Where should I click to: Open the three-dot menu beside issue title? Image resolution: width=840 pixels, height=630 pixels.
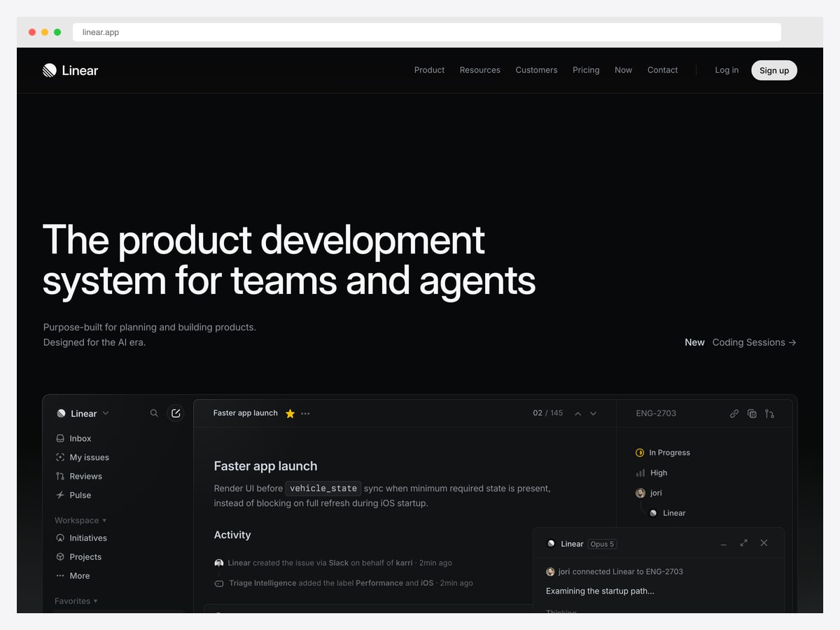(305, 414)
